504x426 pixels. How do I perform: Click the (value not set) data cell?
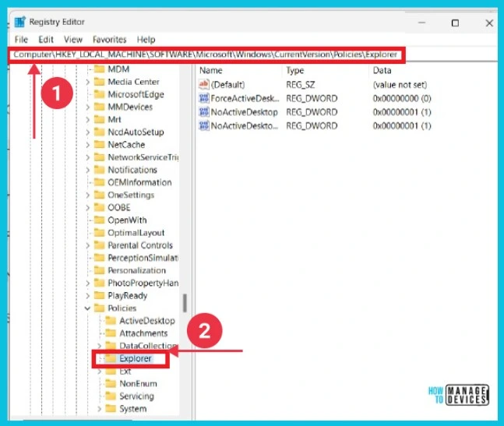(400, 85)
